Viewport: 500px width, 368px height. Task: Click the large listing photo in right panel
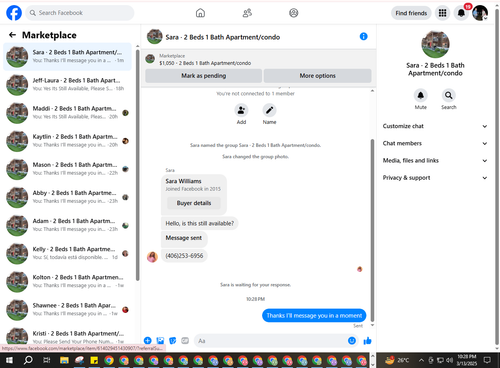pyautogui.click(x=435, y=44)
